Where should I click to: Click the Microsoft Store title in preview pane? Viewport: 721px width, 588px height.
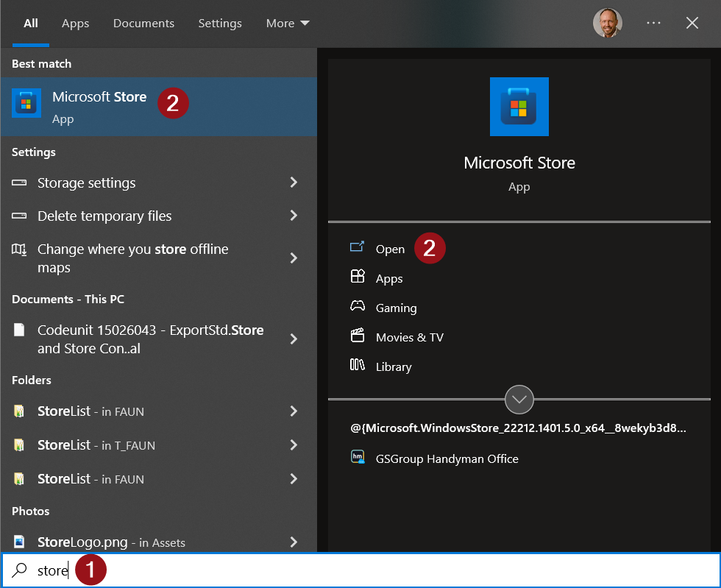click(519, 163)
